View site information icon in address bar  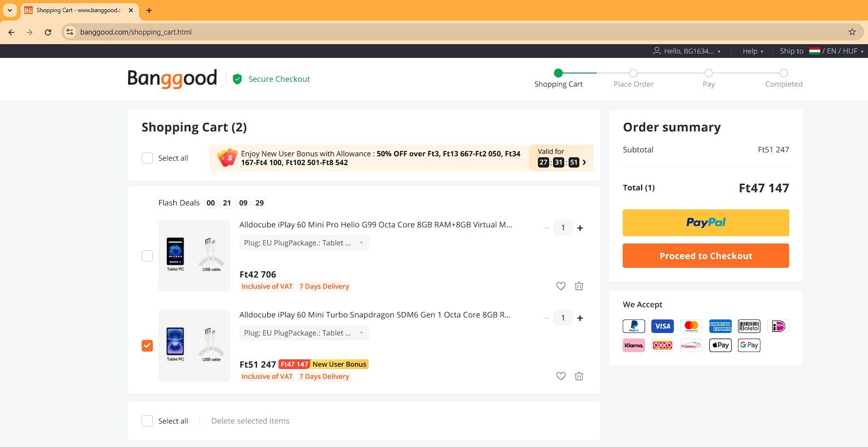70,32
